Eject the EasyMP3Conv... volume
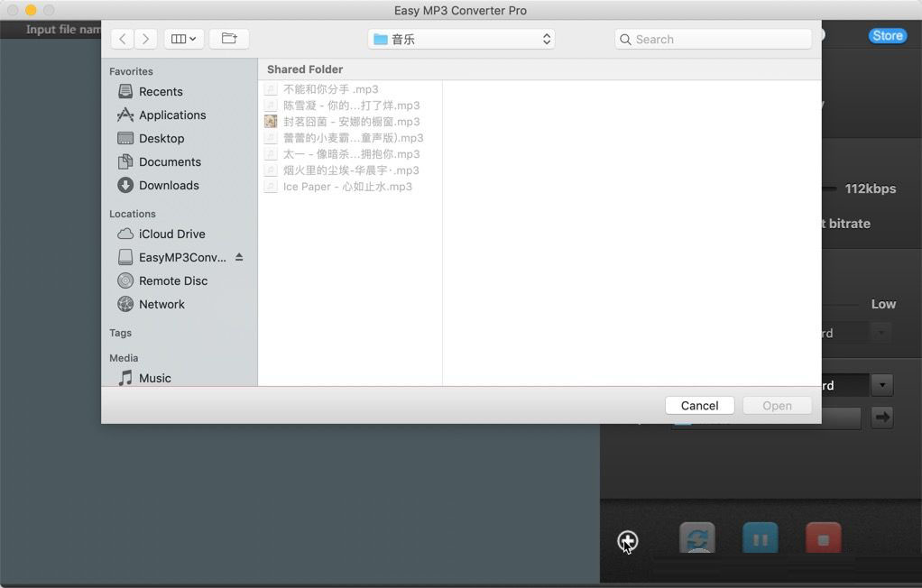The width and height of the screenshot is (922, 588). tap(239, 257)
